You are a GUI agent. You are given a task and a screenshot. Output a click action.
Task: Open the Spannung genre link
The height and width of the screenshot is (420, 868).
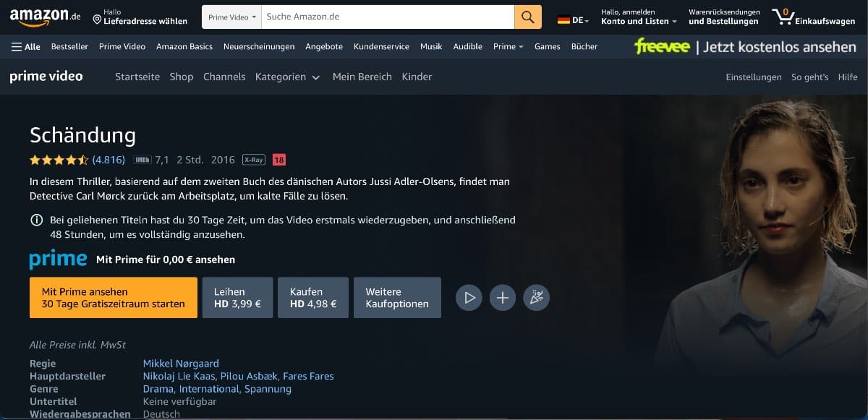click(x=268, y=389)
